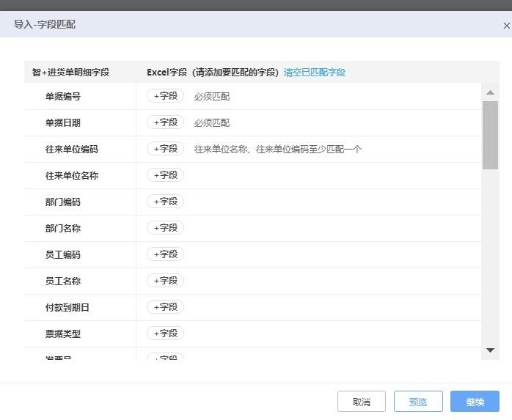Add Excel field for 付款到期日
Viewport: 512px width, 420px height.
coord(165,307)
